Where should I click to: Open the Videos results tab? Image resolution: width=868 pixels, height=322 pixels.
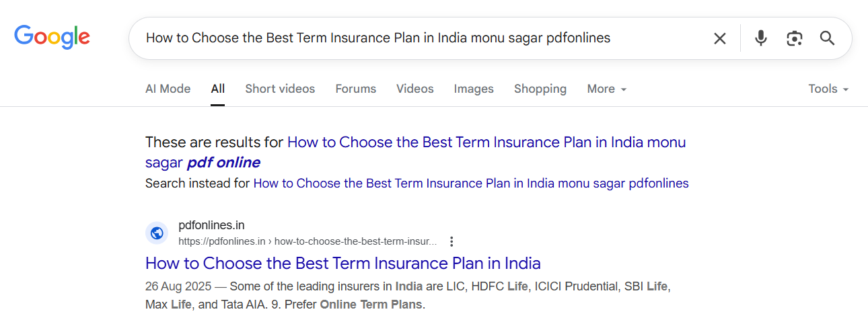[414, 89]
